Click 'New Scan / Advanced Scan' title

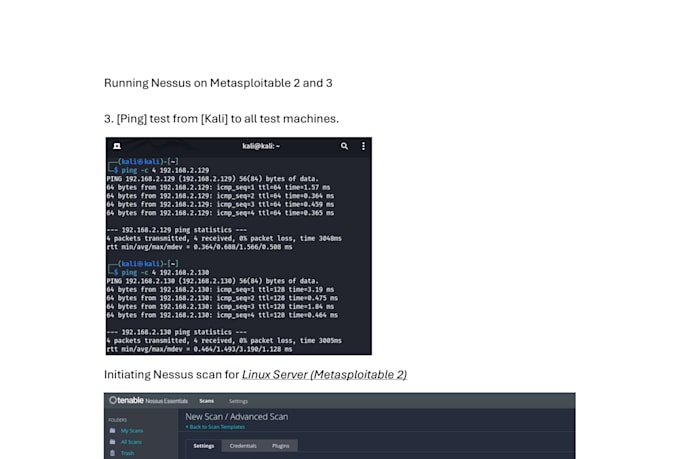coord(237,417)
